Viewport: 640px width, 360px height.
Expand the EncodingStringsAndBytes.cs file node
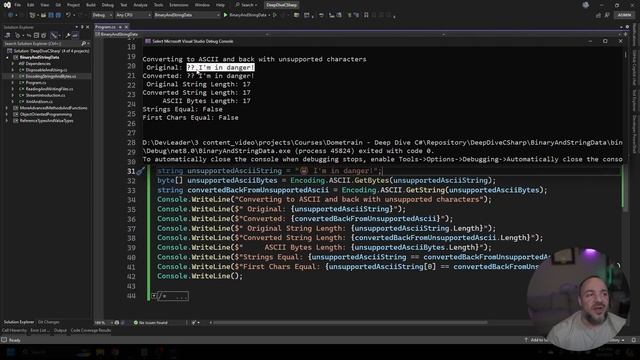pos(13,76)
